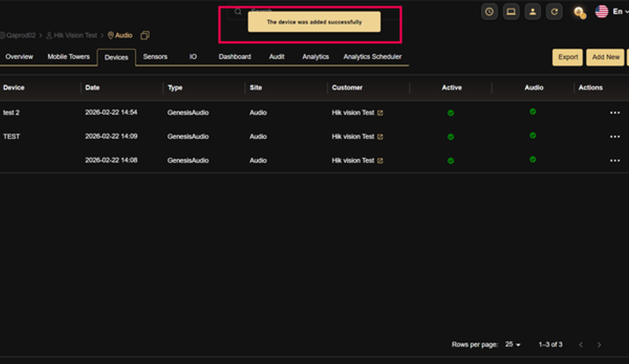This screenshot has width=629, height=364.
Task: Go to the next page arrow
Action: [x=599, y=344]
